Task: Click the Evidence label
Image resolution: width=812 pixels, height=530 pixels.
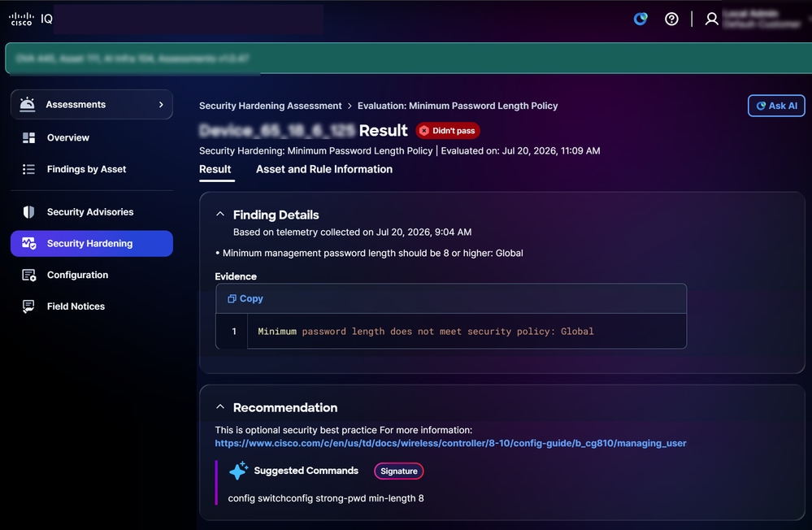Action: [x=236, y=276]
